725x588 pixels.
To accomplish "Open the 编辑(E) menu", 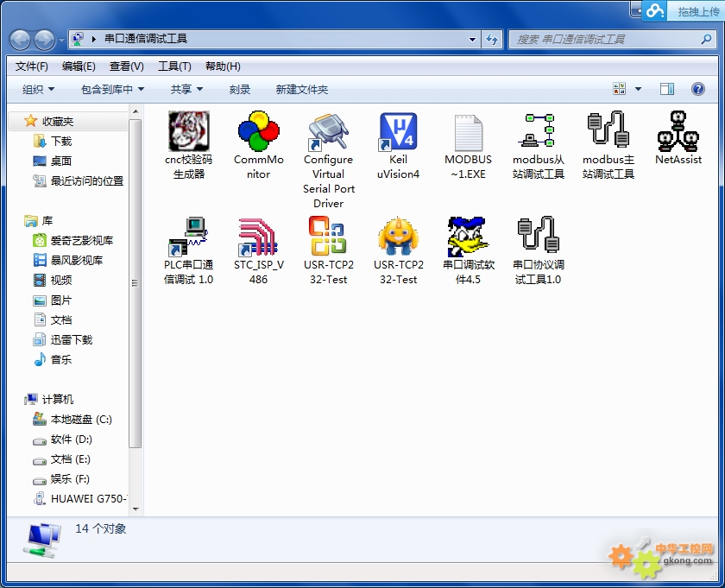I will (x=79, y=66).
